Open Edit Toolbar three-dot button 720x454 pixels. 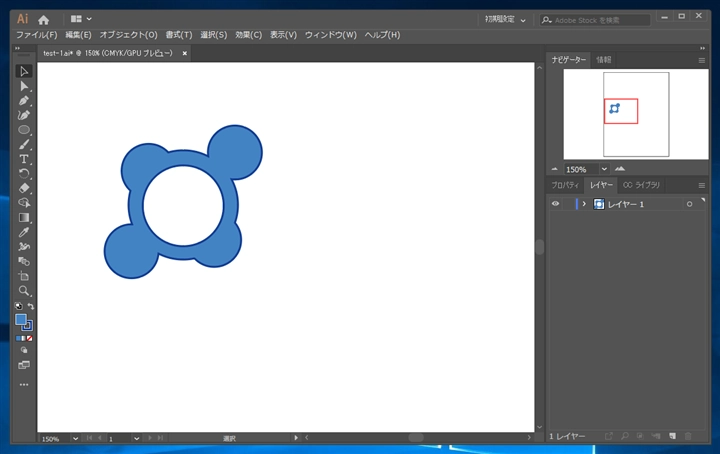(24, 385)
